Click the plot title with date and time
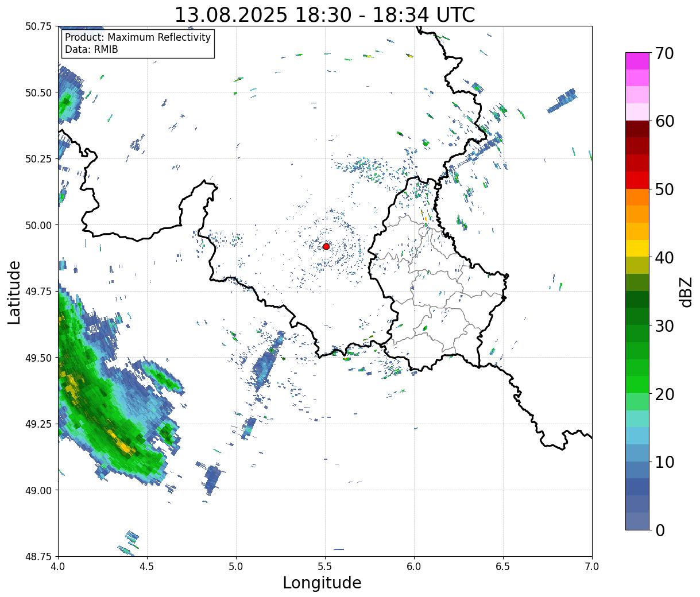The image size is (700, 597). tap(324, 14)
